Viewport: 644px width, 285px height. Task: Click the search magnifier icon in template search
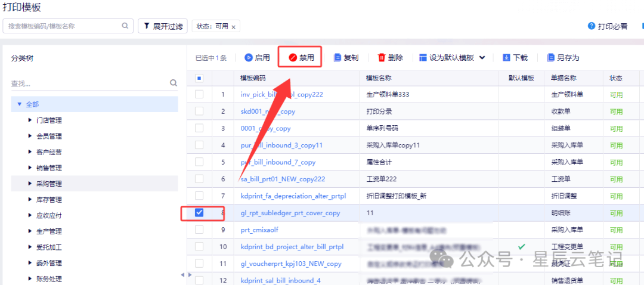point(125,26)
